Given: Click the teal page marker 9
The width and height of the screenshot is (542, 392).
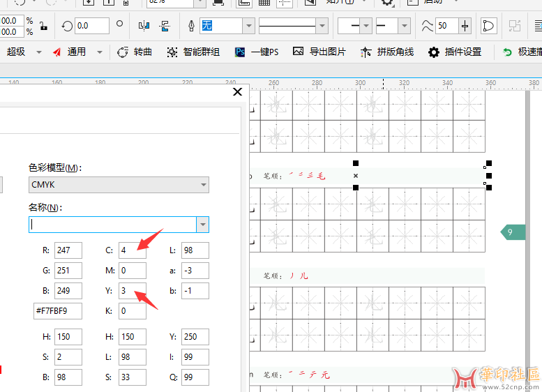Looking at the screenshot, I should click(x=513, y=232).
